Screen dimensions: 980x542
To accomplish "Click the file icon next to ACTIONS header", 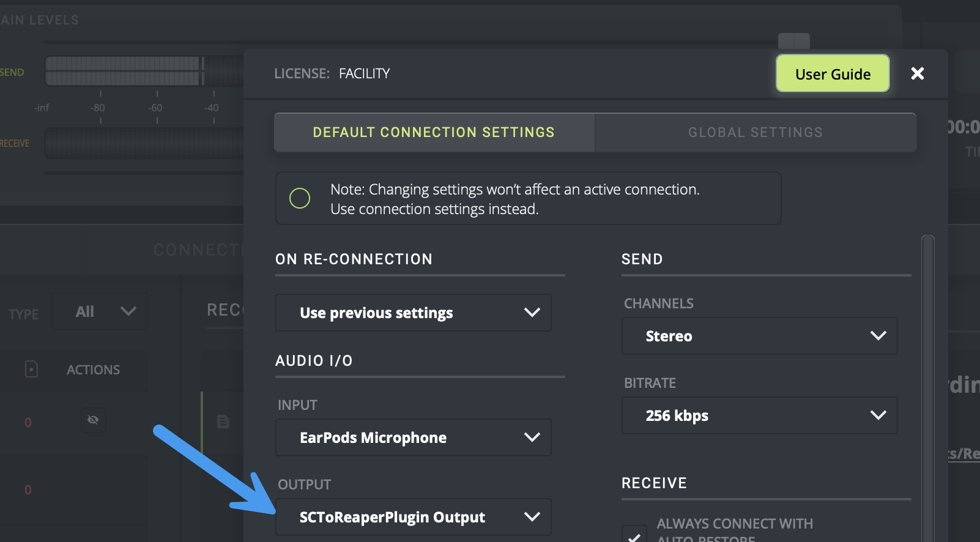I will coord(31,369).
